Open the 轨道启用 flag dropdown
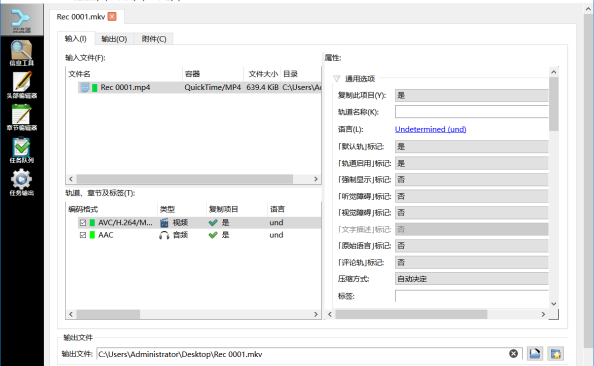Screen dimensions: 594x366 coord(472,163)
